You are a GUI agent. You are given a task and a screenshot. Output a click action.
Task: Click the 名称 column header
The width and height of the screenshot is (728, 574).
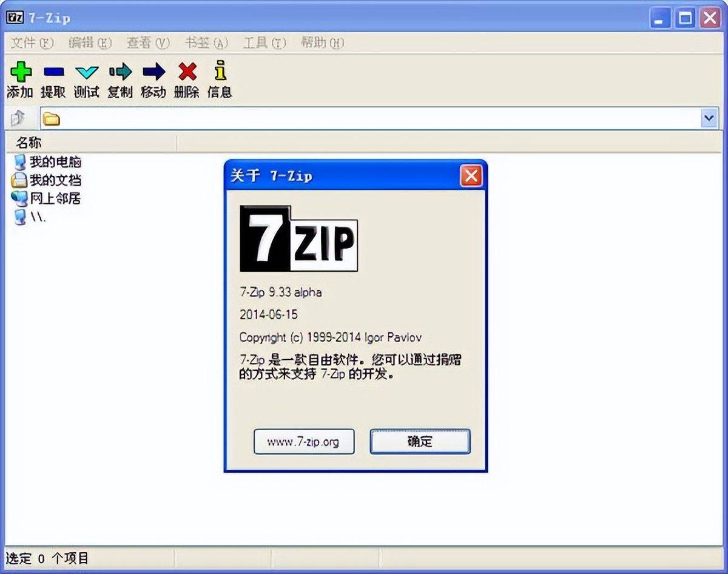click(x=91, y=143)
